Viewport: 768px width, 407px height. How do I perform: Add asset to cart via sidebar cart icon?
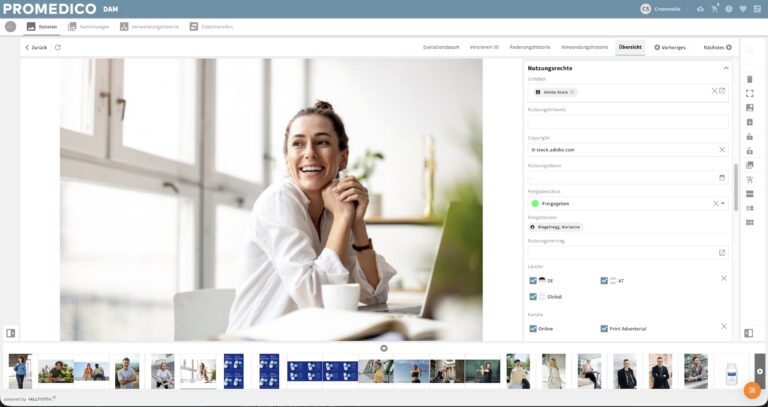pyautogui.click(x=749, y=180)
